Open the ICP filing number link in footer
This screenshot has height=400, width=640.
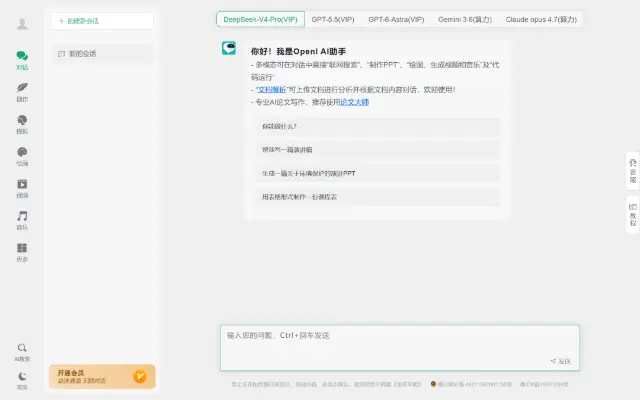[544, 384]
